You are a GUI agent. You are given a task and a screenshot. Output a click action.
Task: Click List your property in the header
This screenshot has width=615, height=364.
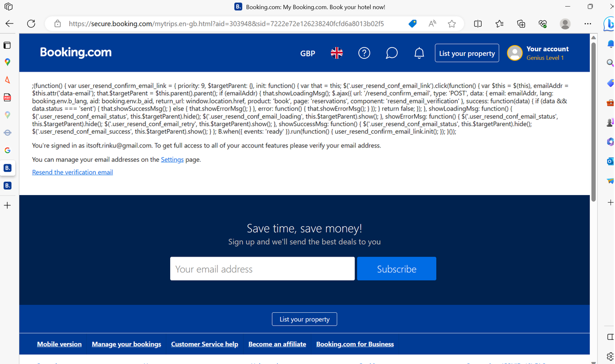tap(467, 53)
